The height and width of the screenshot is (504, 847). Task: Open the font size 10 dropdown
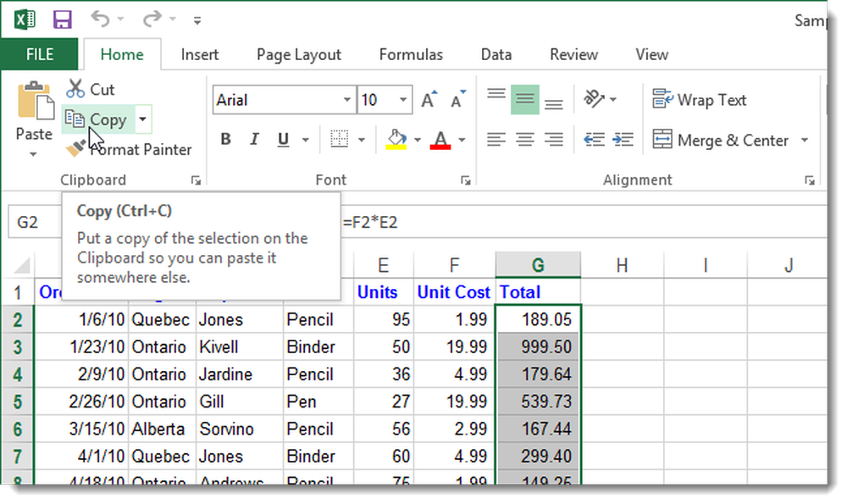pyautogui.click(x=403, y=100)
